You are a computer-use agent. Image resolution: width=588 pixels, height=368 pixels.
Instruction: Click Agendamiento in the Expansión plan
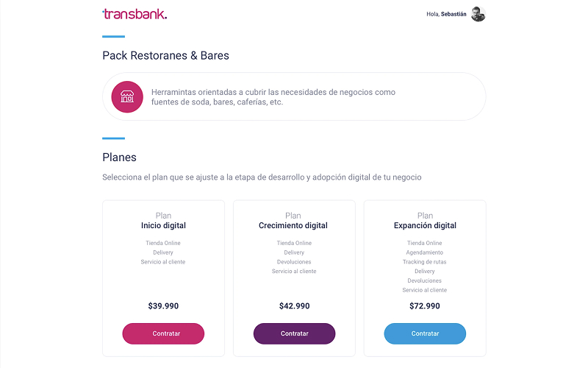coord(425,252)
